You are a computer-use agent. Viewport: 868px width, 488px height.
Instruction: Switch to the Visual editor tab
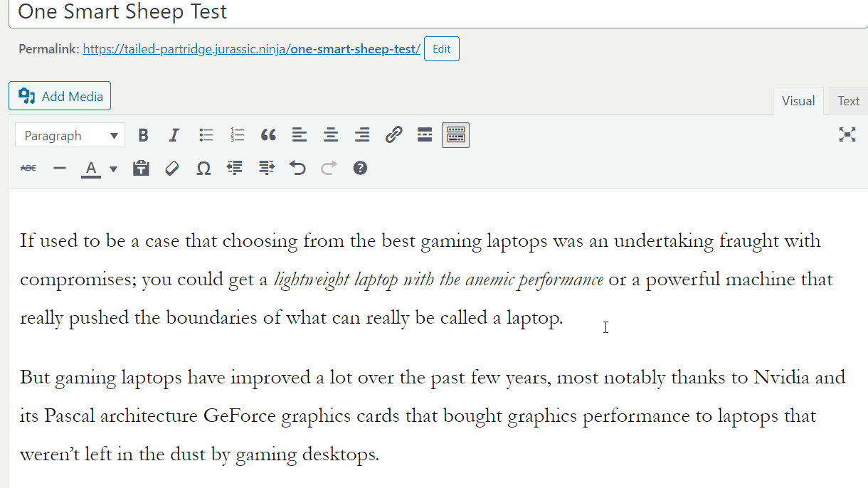(x=798, y=101)
